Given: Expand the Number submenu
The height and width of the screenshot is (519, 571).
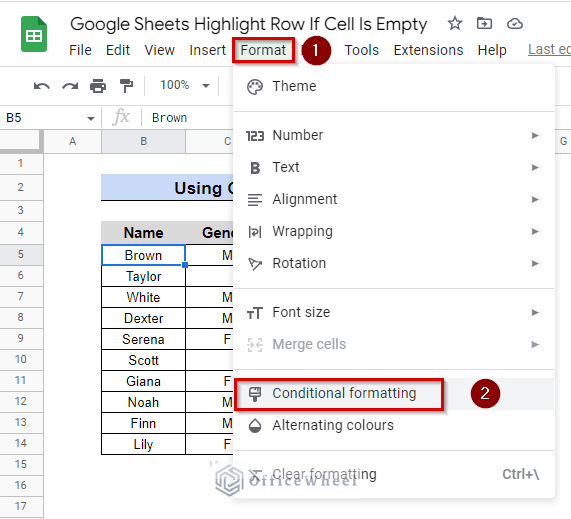Looking at the screenshot, I should (393, 135).
